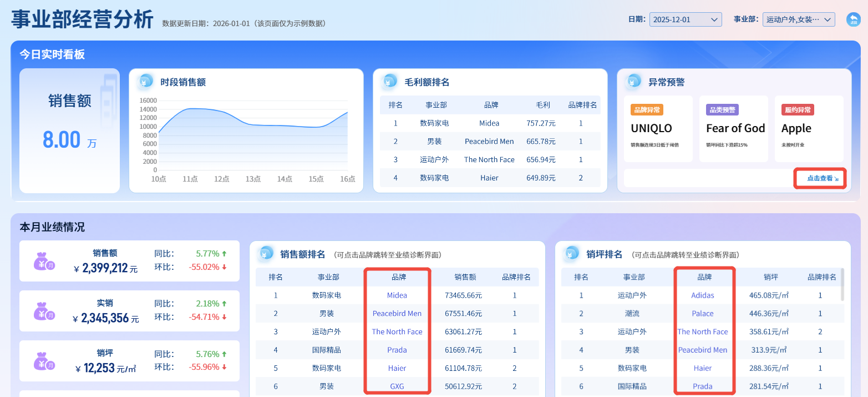
Task: Click the blue 返回 back arrow icon
Action: [853, 19]
